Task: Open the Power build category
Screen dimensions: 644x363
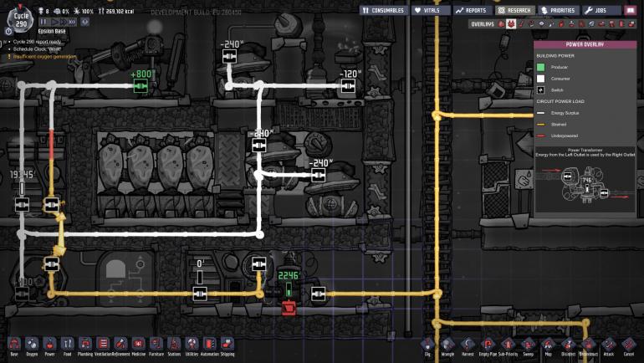Action: [49, 343]
